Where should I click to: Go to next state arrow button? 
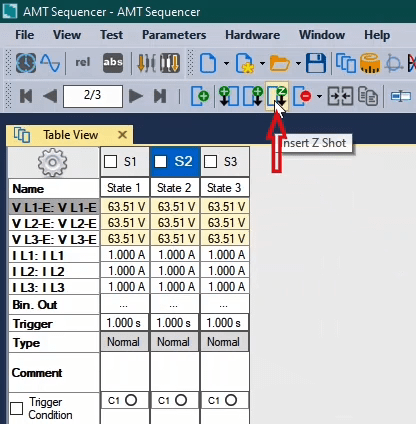tap(136, 96)
